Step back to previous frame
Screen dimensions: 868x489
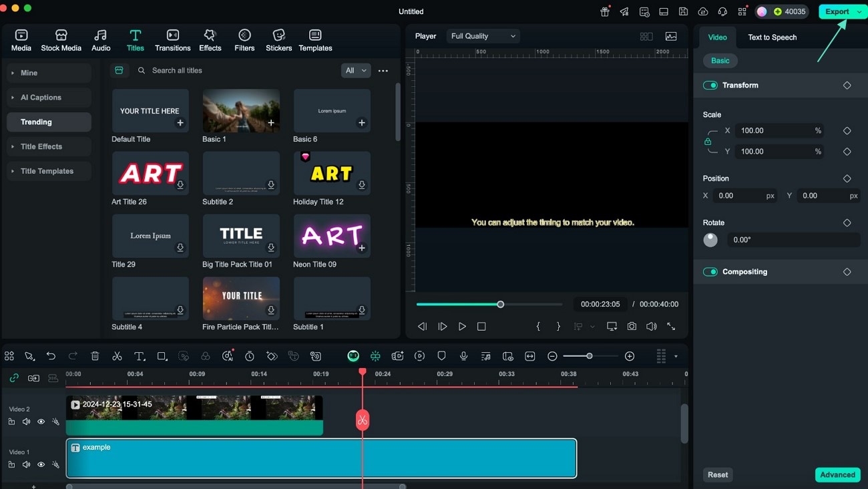tap(422, 327)
